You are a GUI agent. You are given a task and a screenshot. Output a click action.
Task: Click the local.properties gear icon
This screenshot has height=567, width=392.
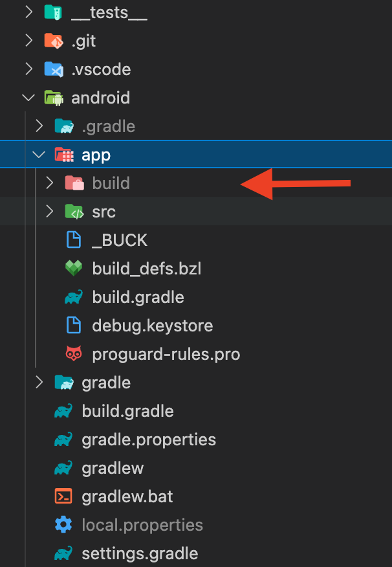[x=63, y=525]
